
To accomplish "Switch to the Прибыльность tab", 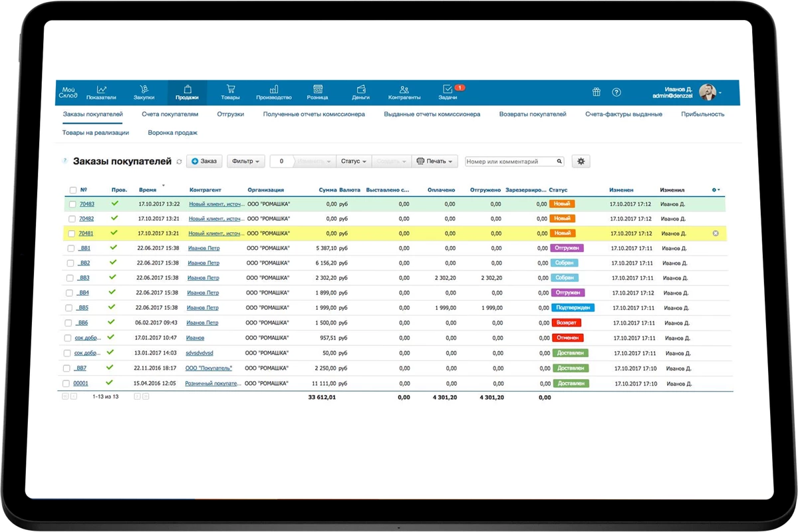I will [x=703, y=114].
